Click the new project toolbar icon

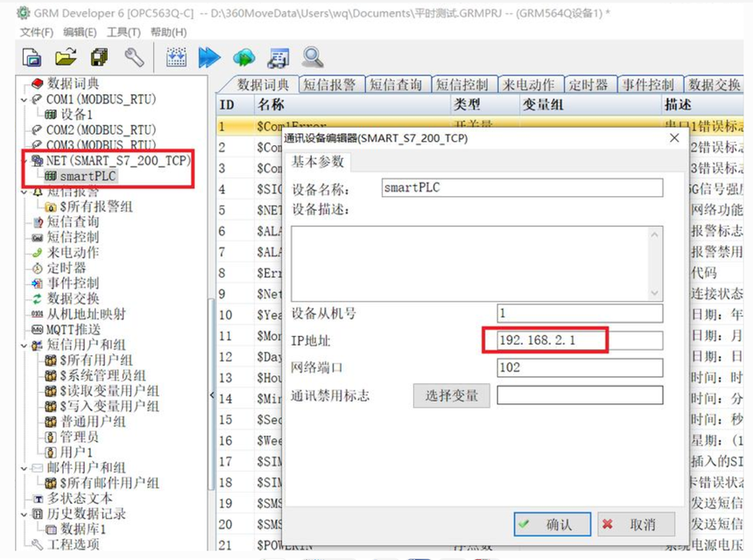[x=32, y=57]
